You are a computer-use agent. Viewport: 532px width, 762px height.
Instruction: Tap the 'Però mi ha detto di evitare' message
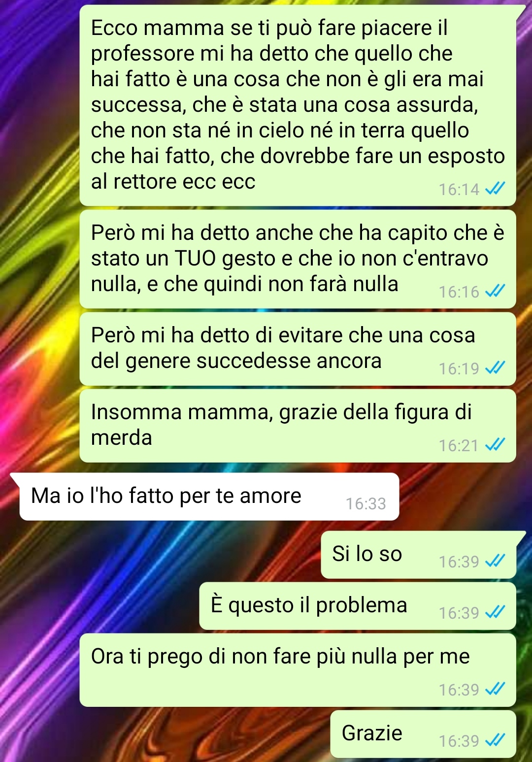pyautogui.click(x=298, y=349)
